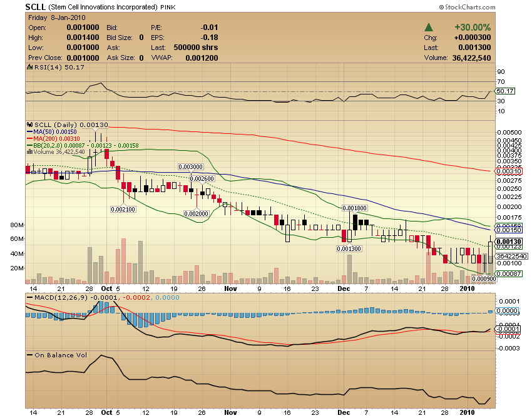Click the 500000 shrs last trade size

coord(196,48)
